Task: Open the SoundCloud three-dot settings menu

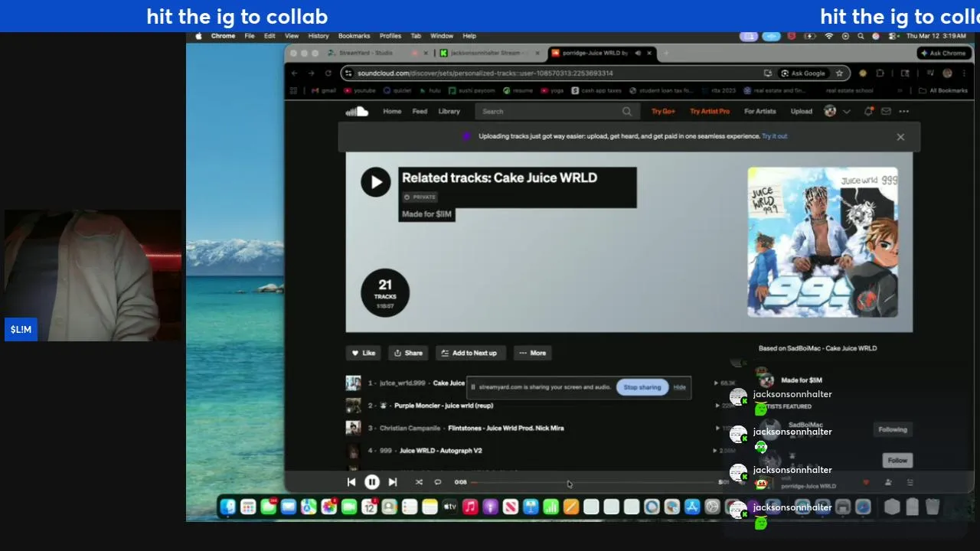Action: click(904, 112)
